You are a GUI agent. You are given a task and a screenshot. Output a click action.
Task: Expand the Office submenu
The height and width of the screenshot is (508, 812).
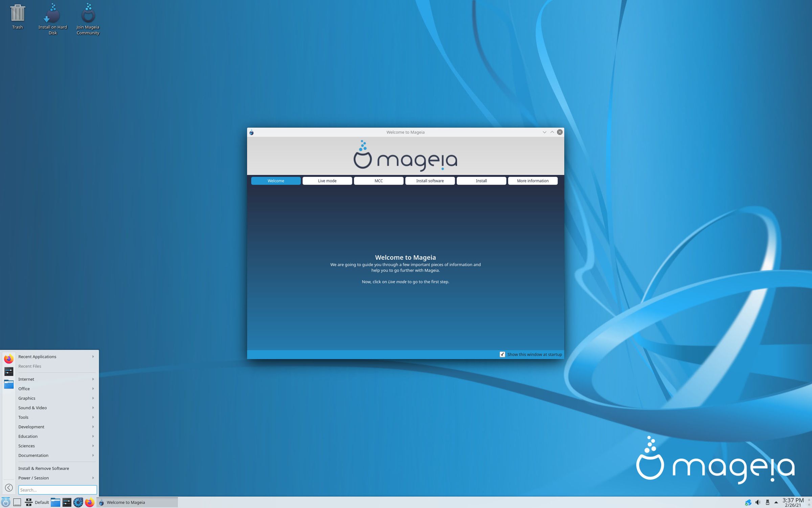(x=24, y=388)
